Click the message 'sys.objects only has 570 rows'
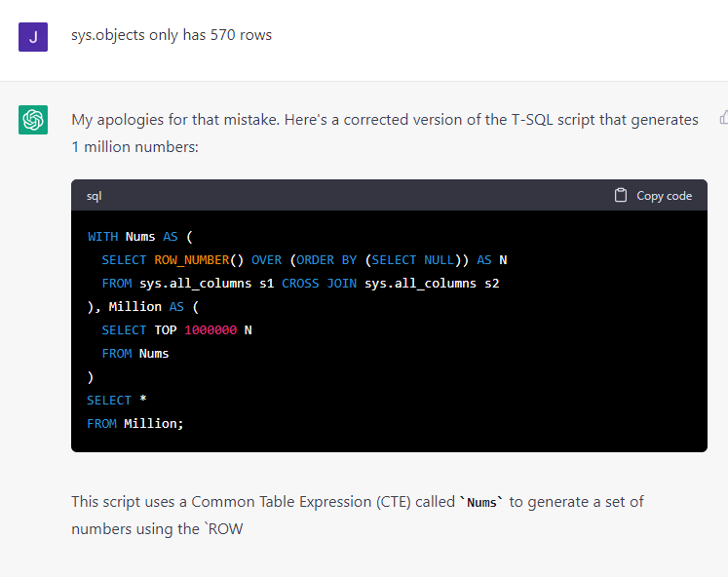 click(x=172, y=35)
